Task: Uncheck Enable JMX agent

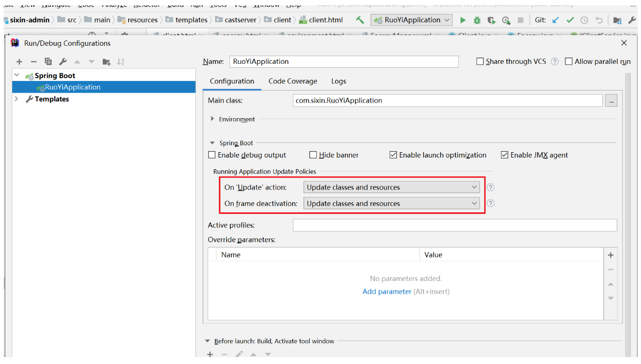Action: click(505, 155)
